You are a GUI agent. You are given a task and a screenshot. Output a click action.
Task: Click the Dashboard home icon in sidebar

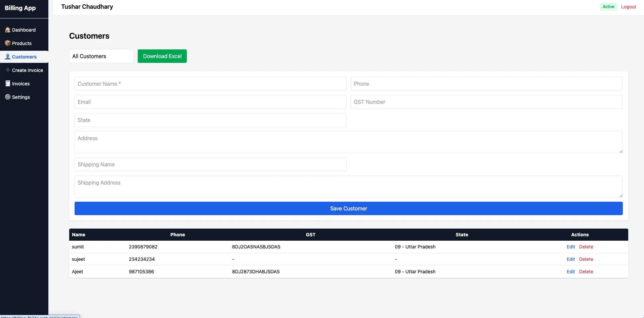click(8, 30)
